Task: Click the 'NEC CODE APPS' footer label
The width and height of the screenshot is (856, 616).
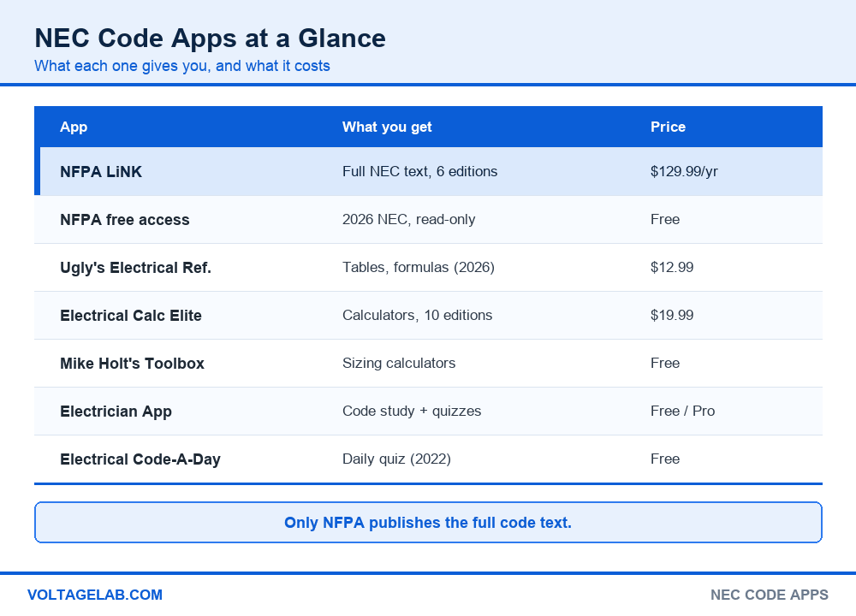Action: [770, 595]
